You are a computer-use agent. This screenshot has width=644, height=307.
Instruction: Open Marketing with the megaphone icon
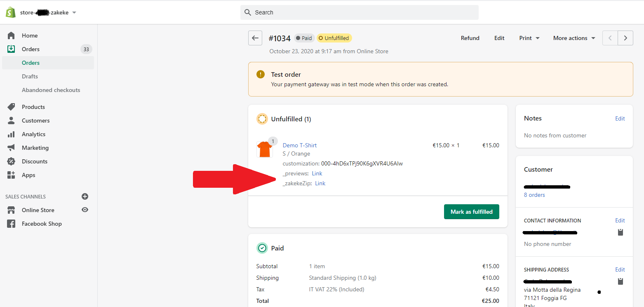[11, 148]
